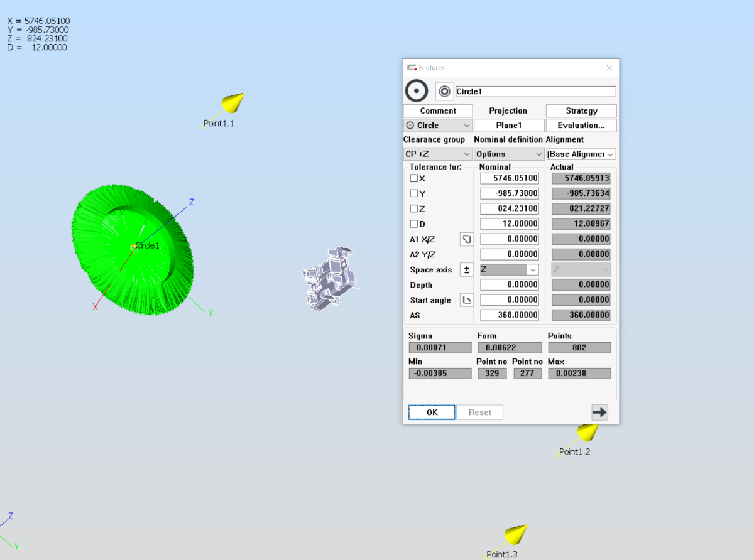This screenshot has height=560, width=754.
Task: Click the Comment button
Action: coord(438,110)
